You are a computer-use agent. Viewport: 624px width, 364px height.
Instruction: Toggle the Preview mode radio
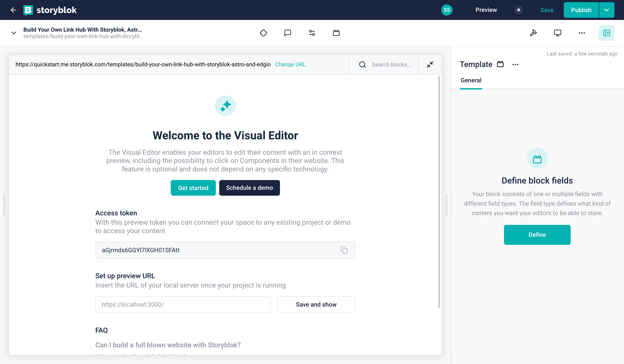coord(518,10)
